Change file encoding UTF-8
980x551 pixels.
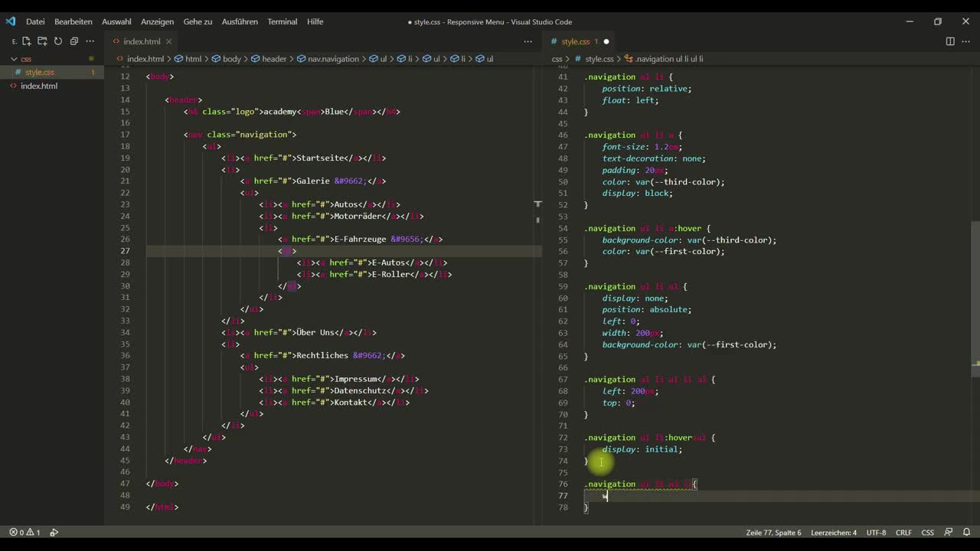point(877,532)
